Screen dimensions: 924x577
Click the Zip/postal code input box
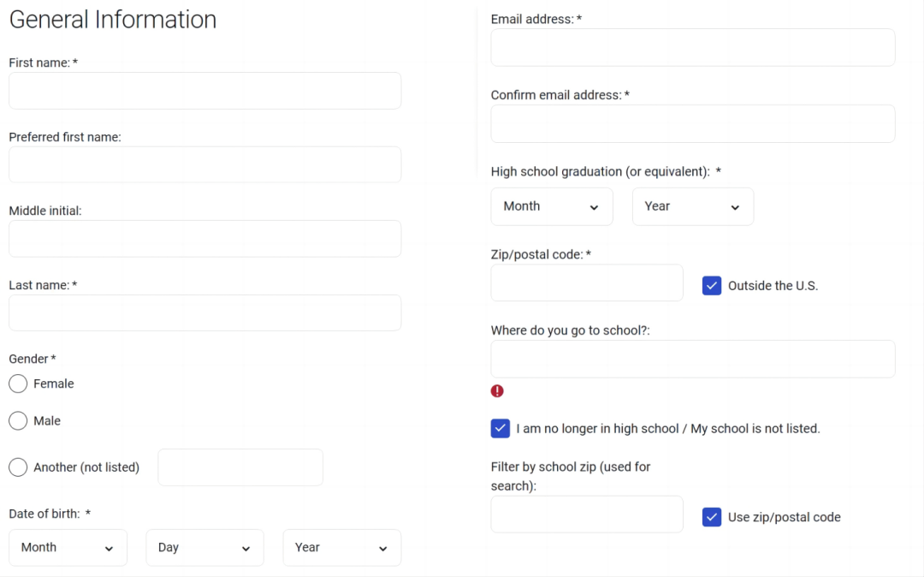coord(586,283)
